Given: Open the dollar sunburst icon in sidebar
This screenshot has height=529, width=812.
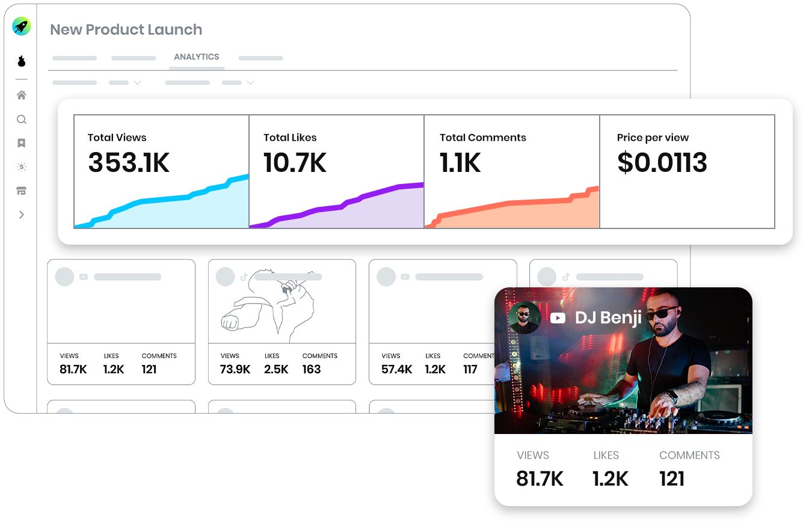Looking at the screenshot, I should [22, 167].
